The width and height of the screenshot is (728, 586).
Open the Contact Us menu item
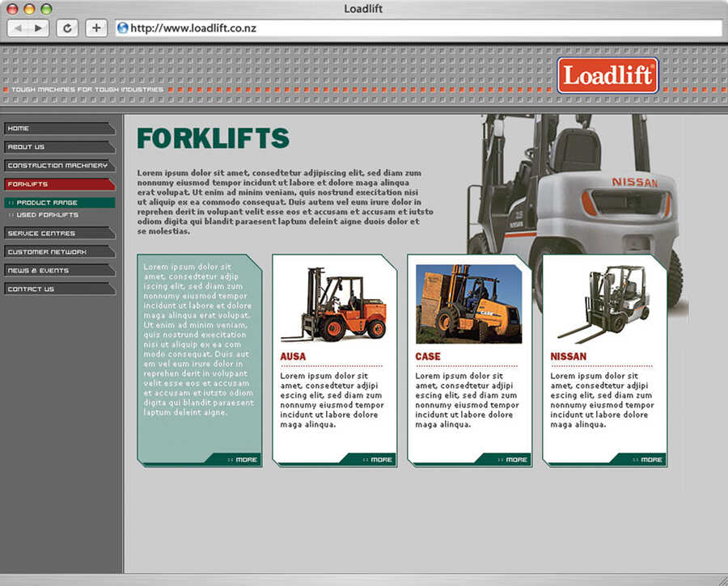59,289
